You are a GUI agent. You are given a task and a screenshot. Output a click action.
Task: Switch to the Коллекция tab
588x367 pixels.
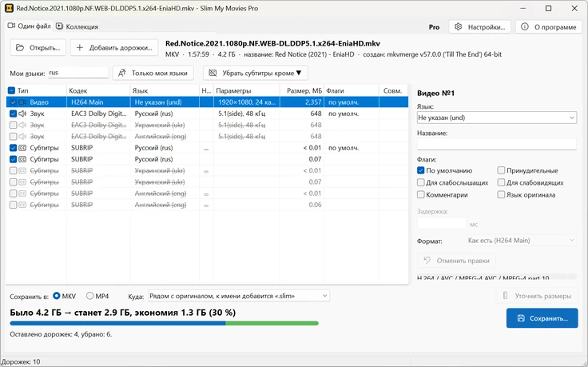[77, 26]
